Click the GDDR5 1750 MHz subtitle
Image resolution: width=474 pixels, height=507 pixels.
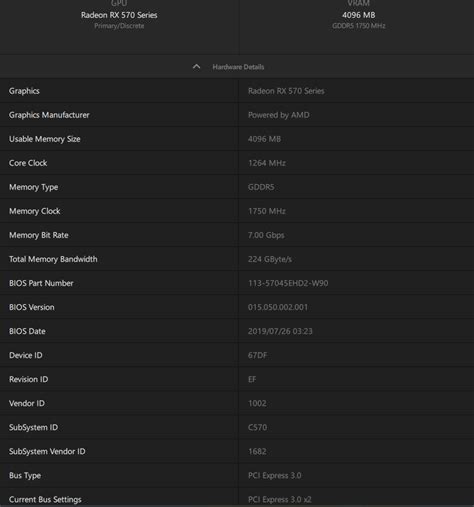coord(358,26)
